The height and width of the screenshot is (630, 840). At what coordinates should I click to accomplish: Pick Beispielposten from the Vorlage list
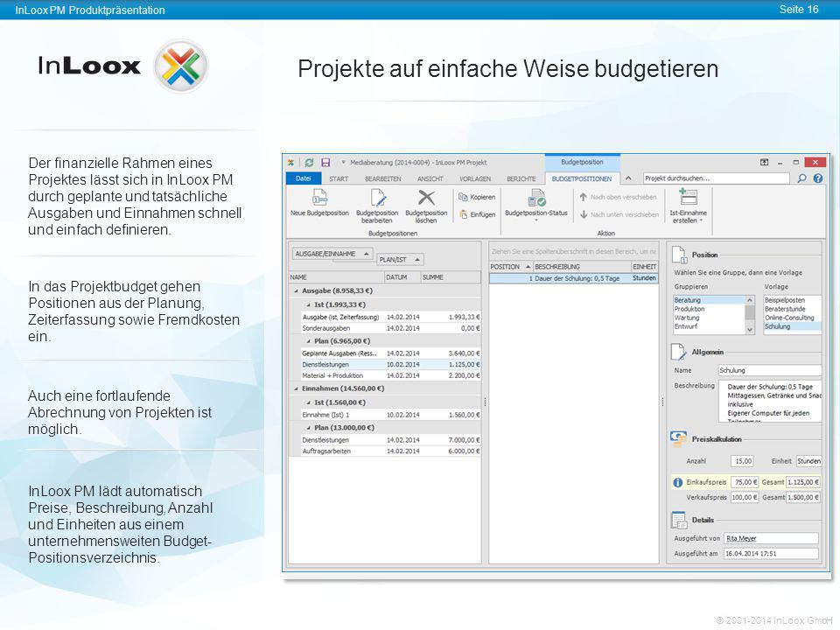tap(793, 300)
